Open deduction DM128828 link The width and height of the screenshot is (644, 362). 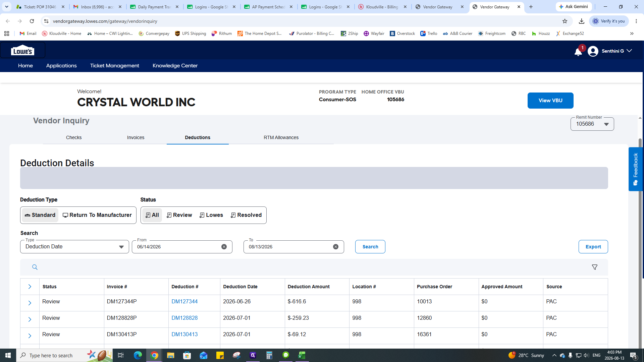[184, 318]
